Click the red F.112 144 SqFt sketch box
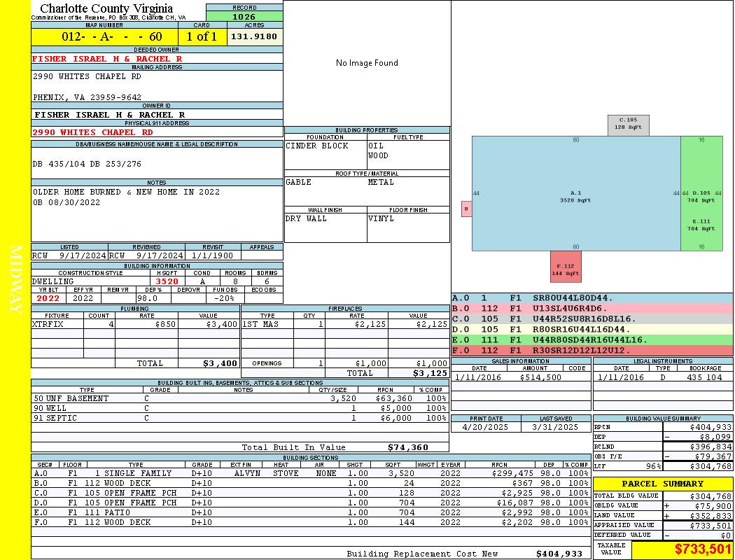This screenshot has width=735, height=560. coord(566,267)
